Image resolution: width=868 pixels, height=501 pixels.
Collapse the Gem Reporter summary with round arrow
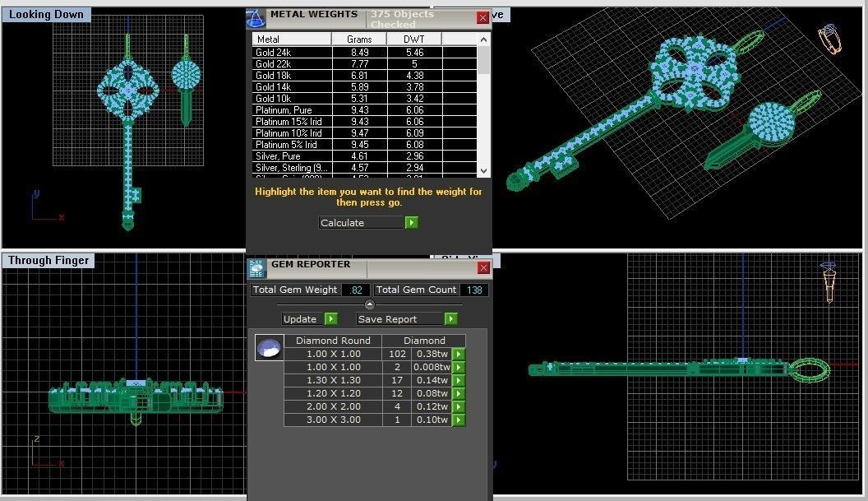coord(370,304)
